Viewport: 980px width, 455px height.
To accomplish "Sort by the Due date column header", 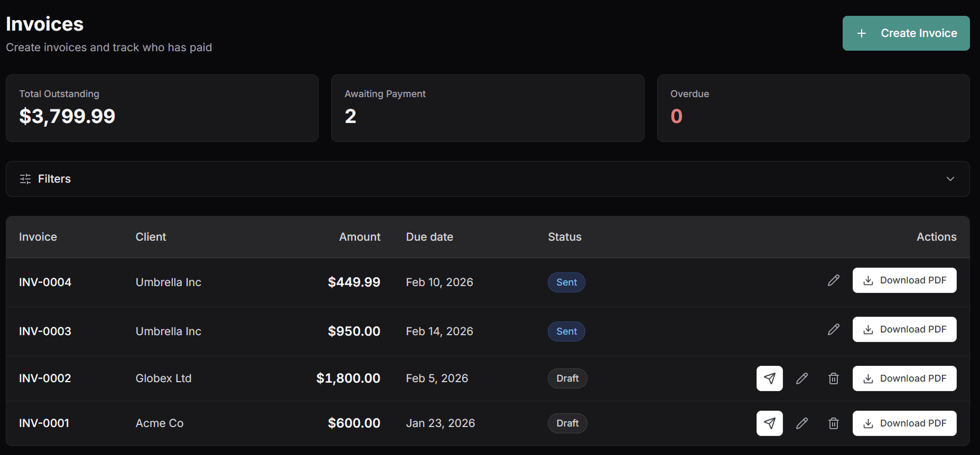I will point(429,236).
